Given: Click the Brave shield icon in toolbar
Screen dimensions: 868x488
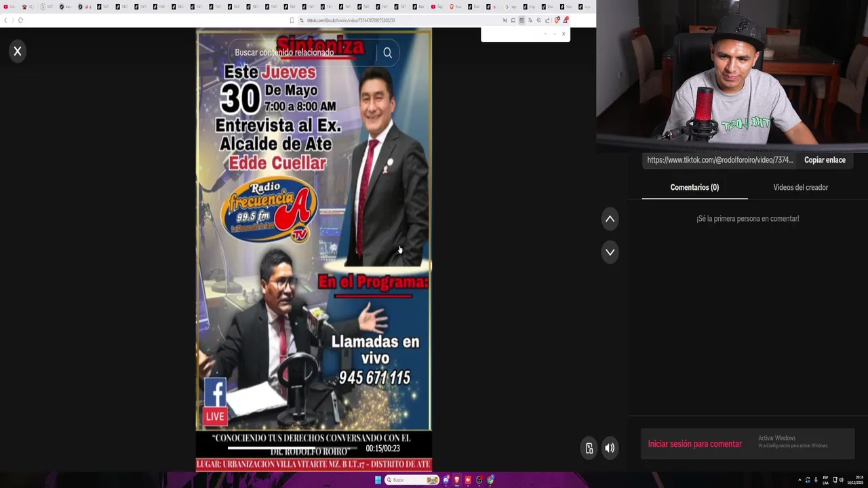Looking at the screenshot, I should 557,20.
